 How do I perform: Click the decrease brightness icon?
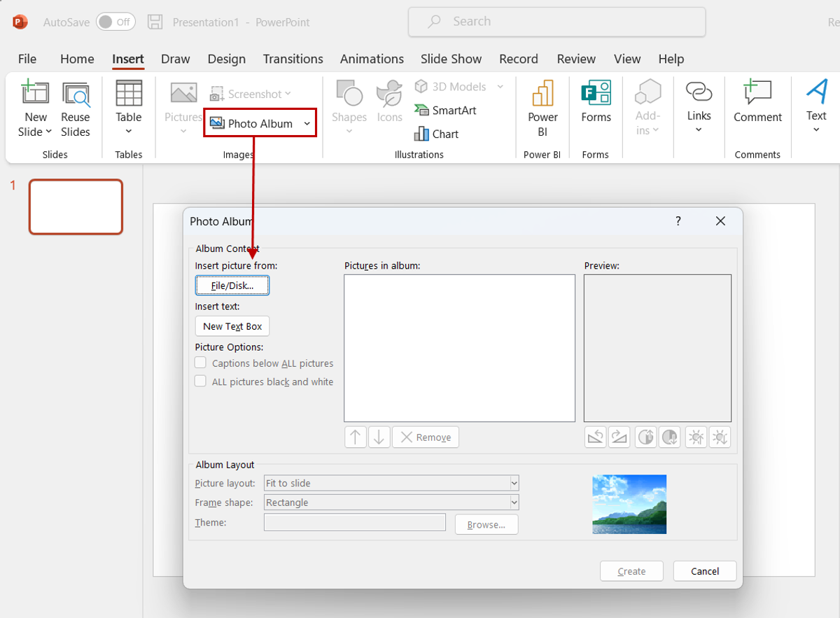720,437
